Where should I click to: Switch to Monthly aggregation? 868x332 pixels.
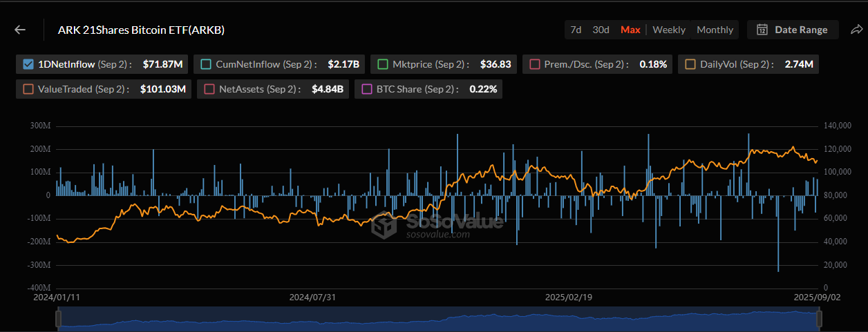[x=715, y=30]
